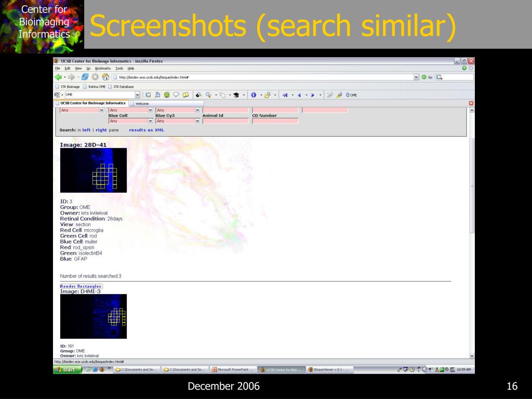Click the folder with key toolbar icon
532x399 pixels.
[268, 95]
